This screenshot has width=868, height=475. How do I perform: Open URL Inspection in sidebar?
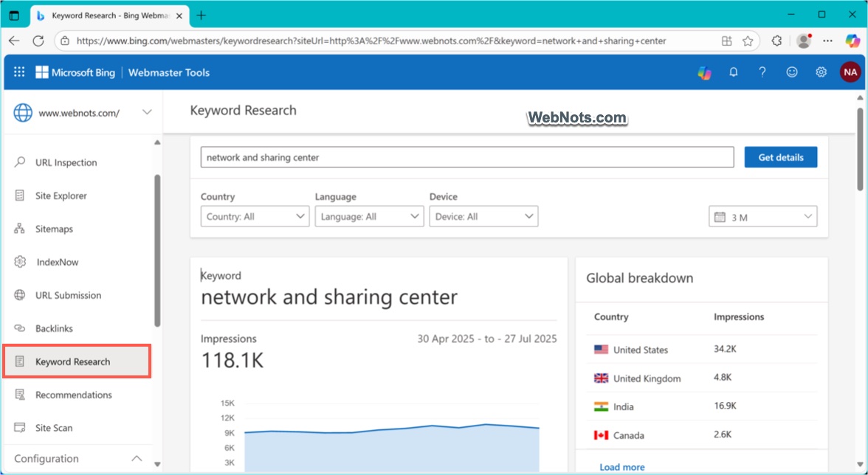coord(66,162)
